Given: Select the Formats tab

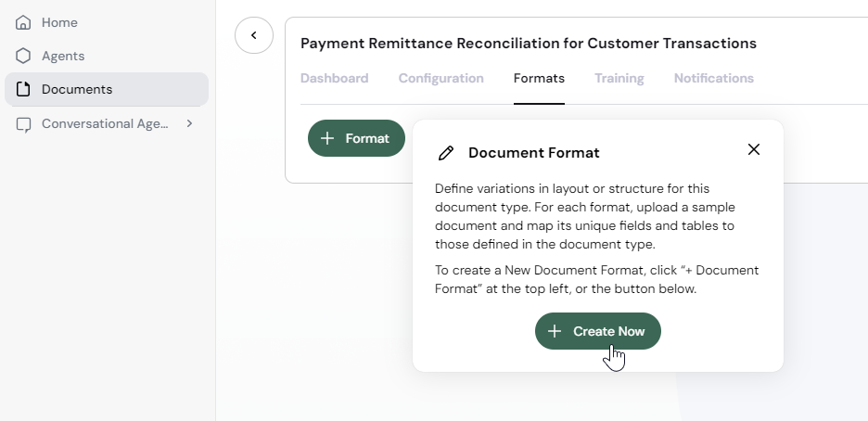Looking at the screenshot, I should pos(539,79).
